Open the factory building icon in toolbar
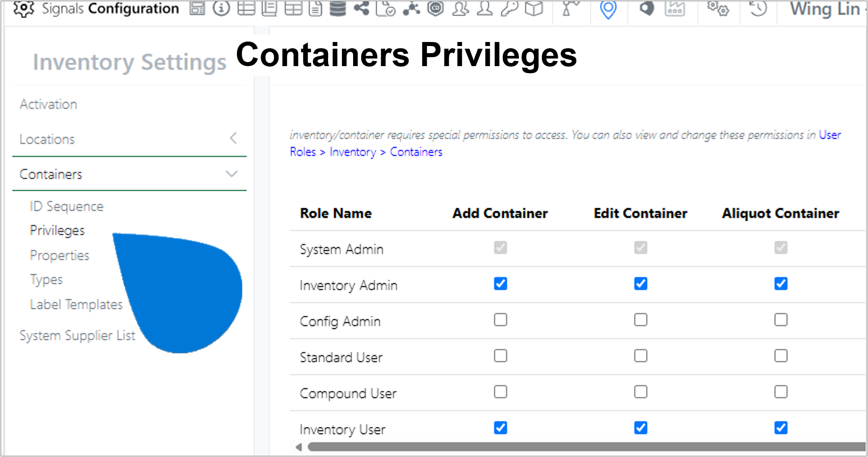 (x=675, y=8)
